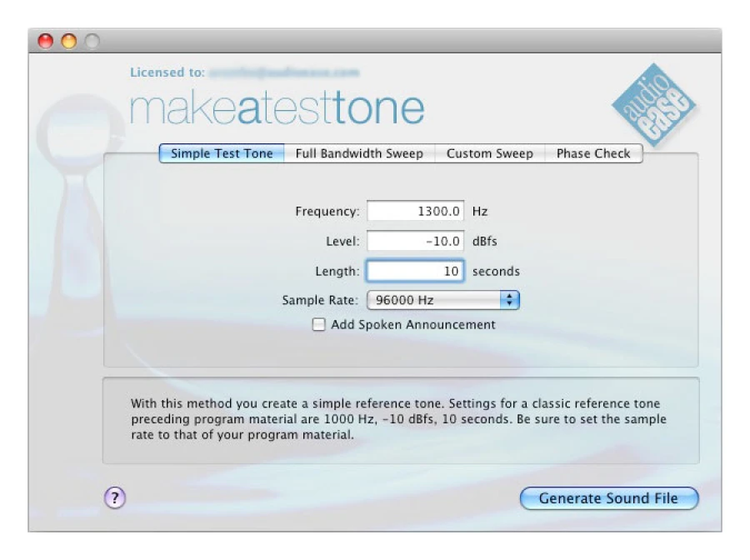Click the Audio Ease logo
750x560 pixels.
pos(654,105)
